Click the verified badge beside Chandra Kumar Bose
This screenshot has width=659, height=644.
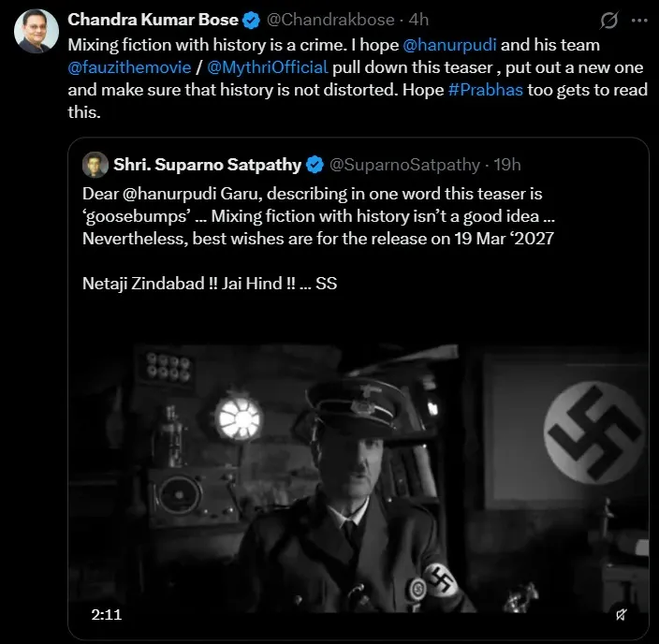[x=251, y=21]
